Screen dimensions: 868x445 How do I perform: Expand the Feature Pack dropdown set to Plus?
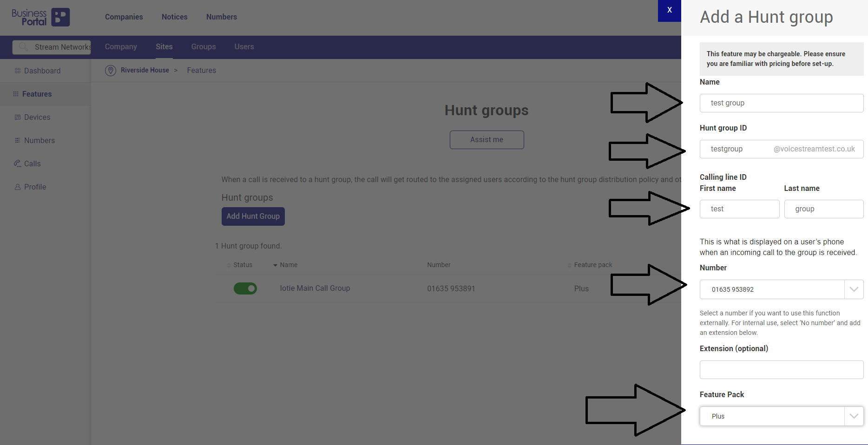click(x=853, y=416)
